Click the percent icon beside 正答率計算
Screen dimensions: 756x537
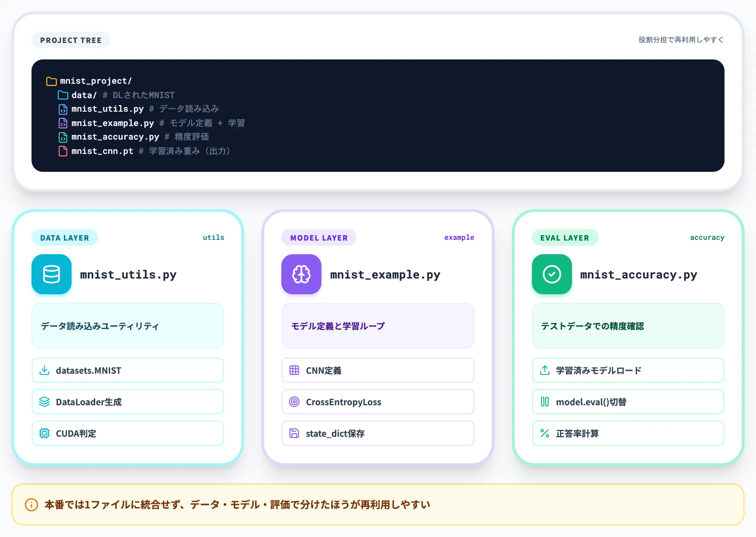coord(545,433)
